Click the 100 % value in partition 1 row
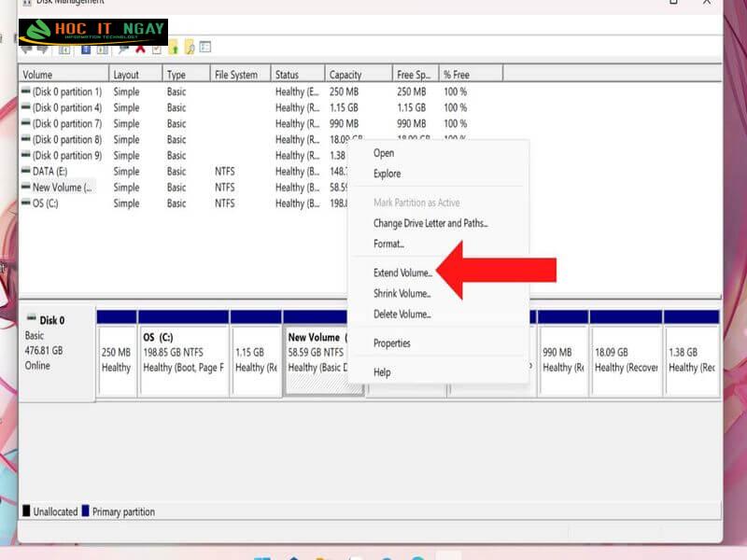 coord(455,91)
